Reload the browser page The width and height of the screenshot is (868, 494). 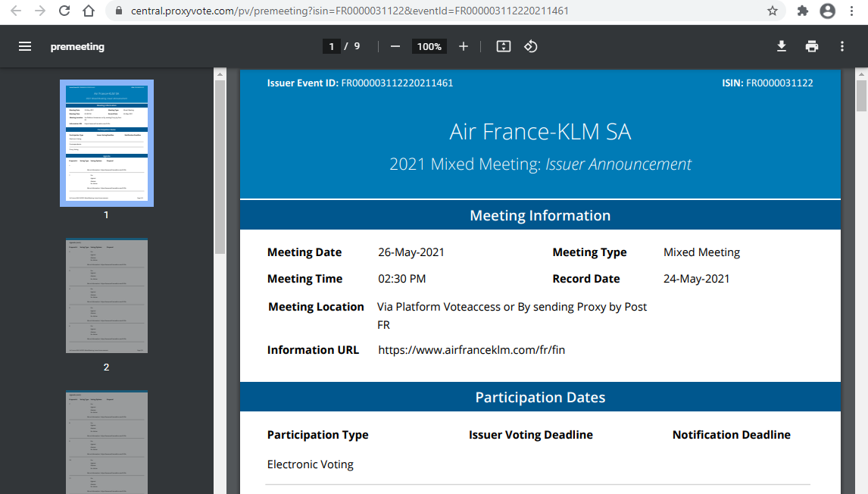point(64,11)
